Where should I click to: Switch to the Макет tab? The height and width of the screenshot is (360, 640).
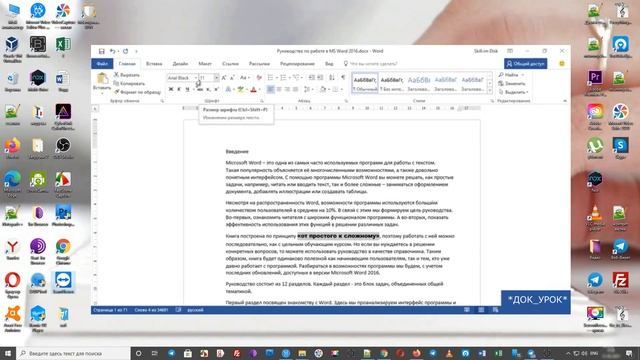click(x=205, y=64)
